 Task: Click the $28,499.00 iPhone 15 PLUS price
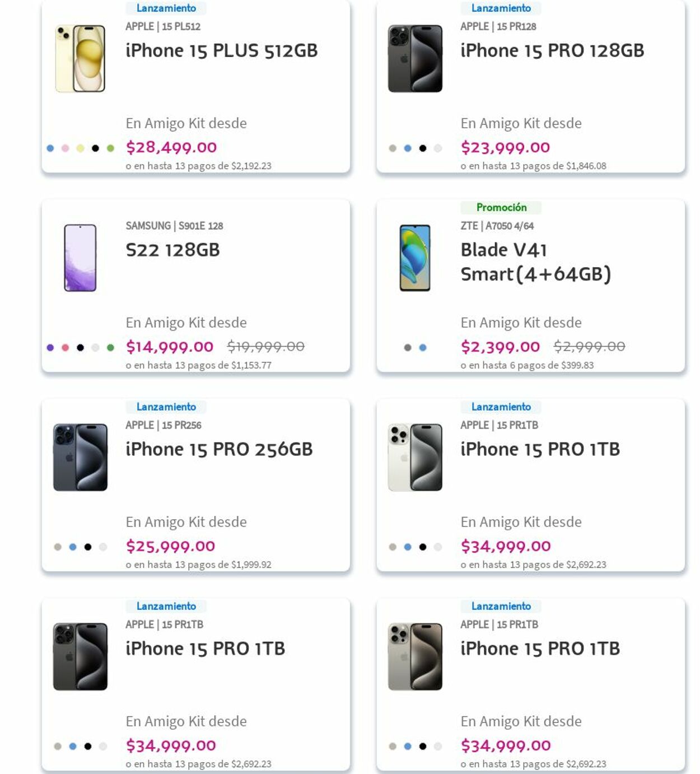tap(171, 148)
